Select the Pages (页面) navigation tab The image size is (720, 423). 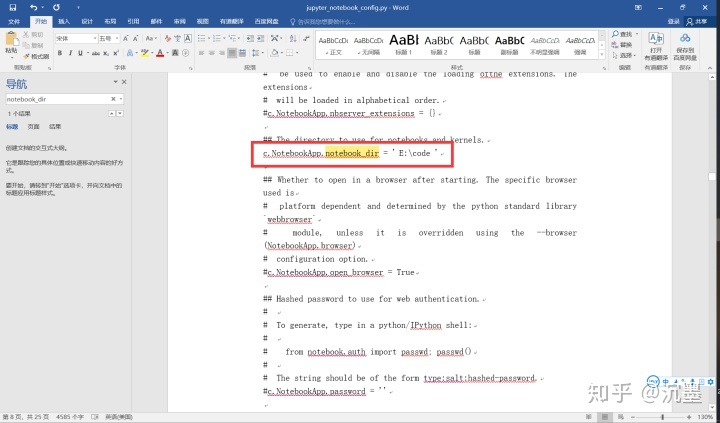click(34, 127)
